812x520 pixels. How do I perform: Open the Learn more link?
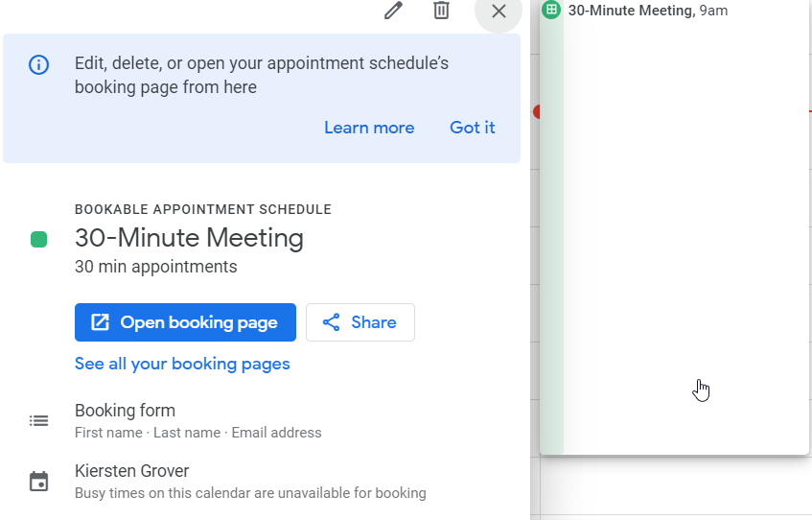pyautogui.click(x=369, y=128)
